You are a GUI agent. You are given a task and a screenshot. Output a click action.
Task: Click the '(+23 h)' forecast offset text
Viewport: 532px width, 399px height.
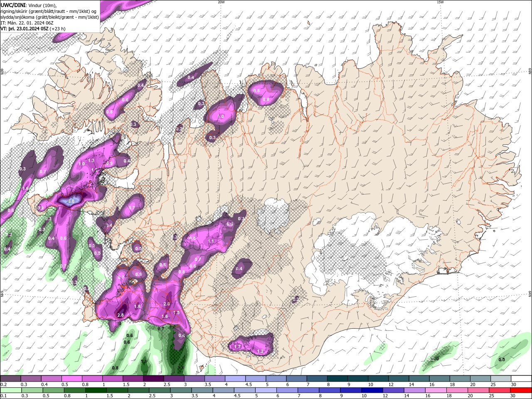click(x=57, y=29)
